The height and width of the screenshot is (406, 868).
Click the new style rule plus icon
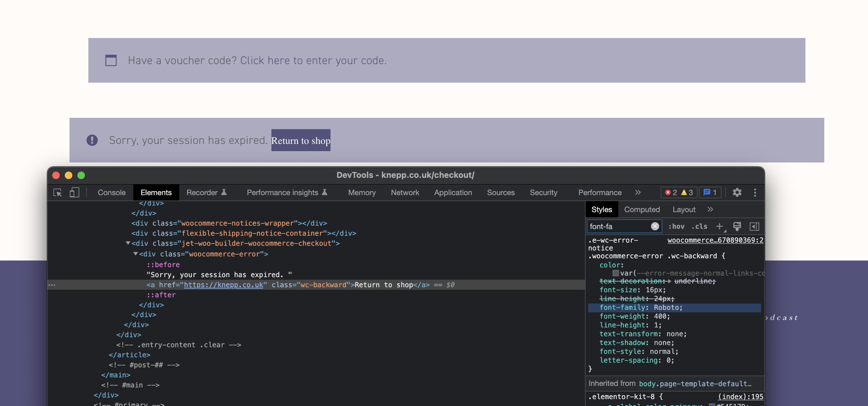[x=720, y=227]
